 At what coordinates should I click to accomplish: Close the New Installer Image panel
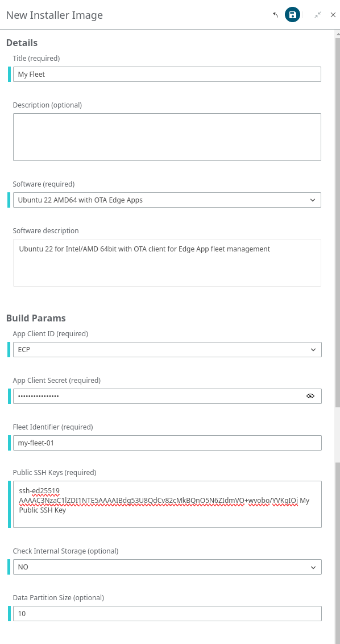(333, 15)
